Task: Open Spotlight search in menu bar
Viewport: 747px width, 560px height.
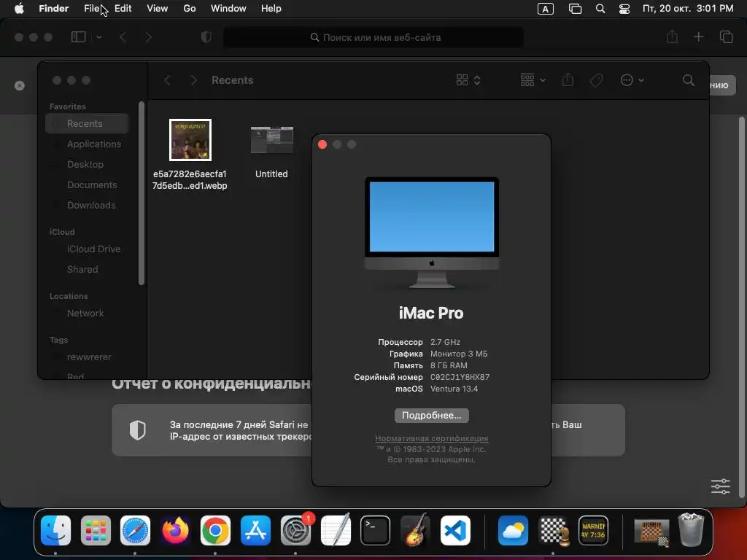Action: coord(600,9)
